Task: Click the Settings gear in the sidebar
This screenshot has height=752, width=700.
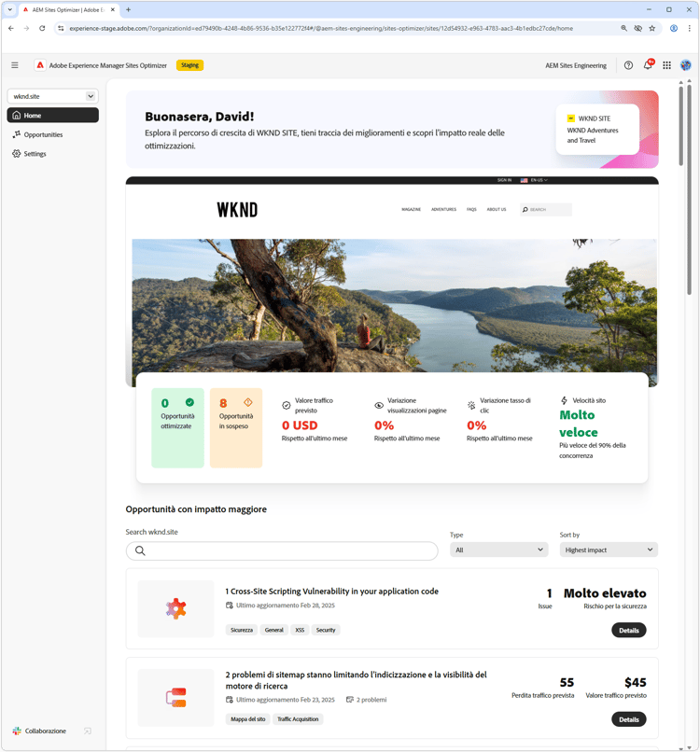Action: pyautogui.click(x=16, y=153)
